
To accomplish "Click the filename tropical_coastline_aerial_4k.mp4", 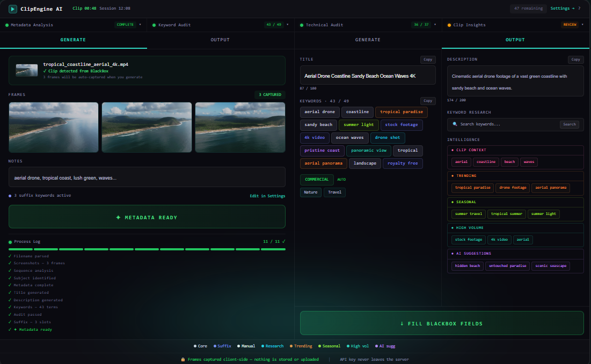I will 85,64.
